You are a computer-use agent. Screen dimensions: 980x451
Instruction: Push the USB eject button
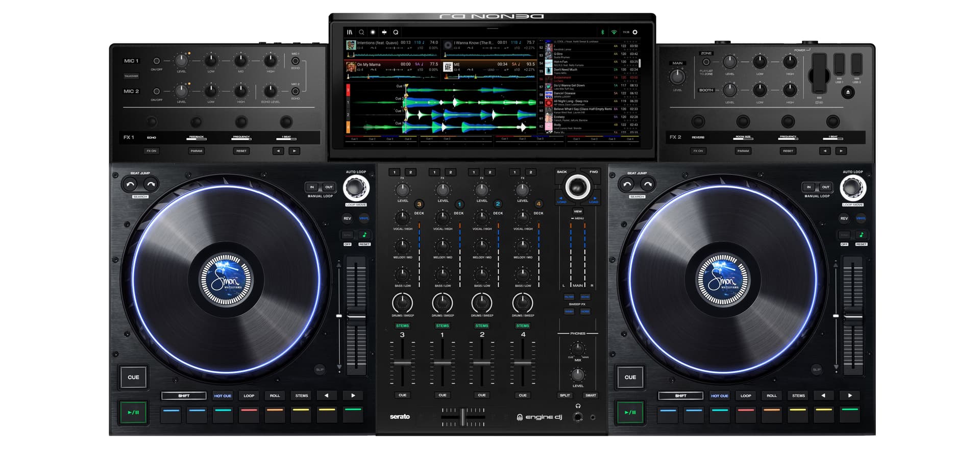pos(848,93)
